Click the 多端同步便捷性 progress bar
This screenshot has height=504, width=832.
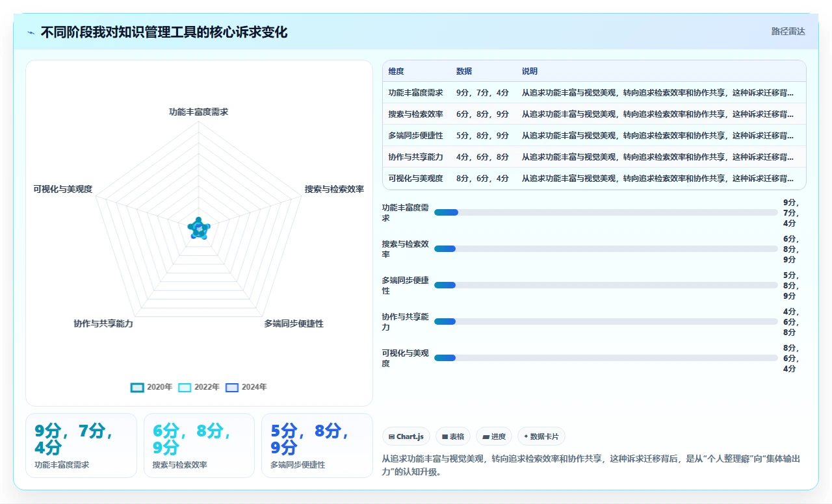coord(606,285)
